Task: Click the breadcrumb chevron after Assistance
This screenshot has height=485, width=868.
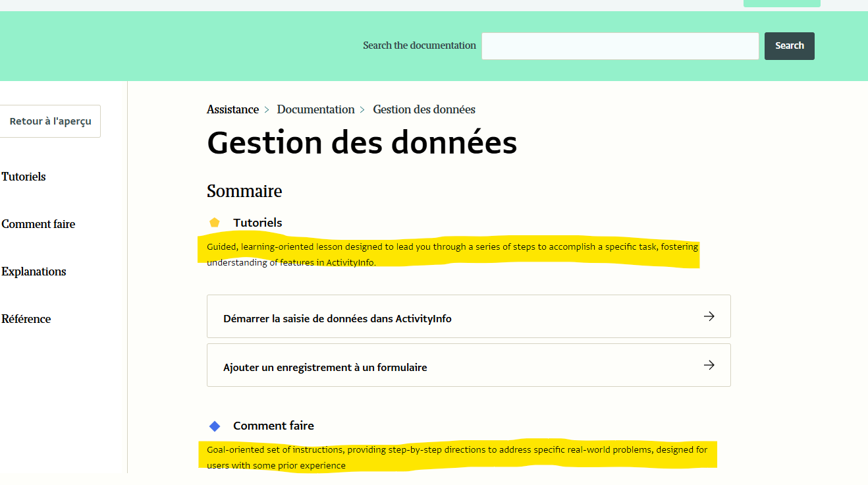Action: click(x=267, y=110)
